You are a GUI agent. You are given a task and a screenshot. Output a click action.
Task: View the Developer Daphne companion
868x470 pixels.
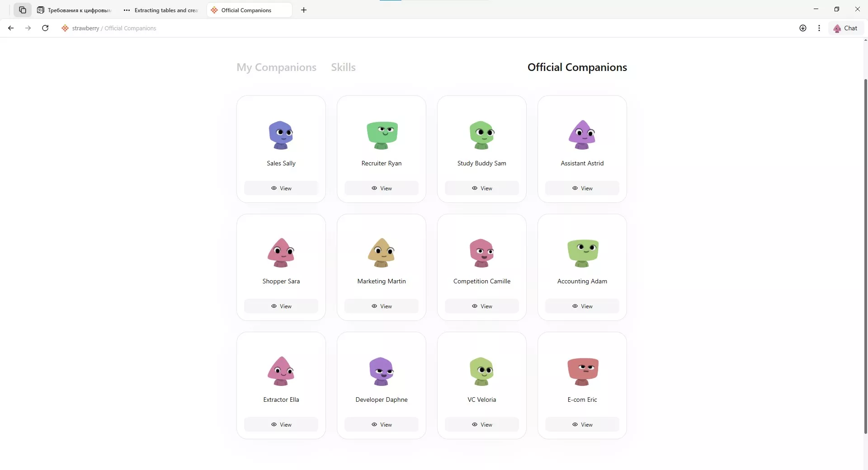coord(382,424)
